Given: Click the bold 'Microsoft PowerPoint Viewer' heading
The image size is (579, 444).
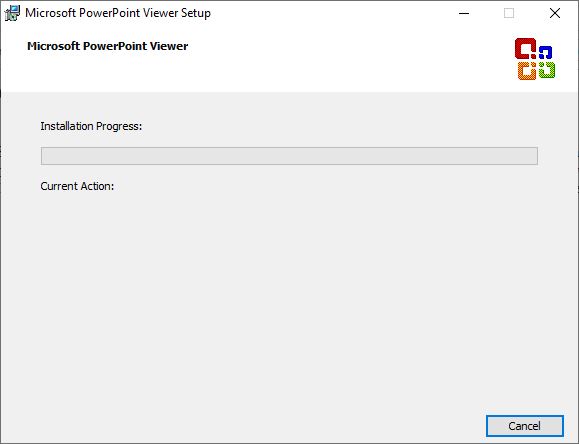Looking at the screenshot, I should (107, 46).
